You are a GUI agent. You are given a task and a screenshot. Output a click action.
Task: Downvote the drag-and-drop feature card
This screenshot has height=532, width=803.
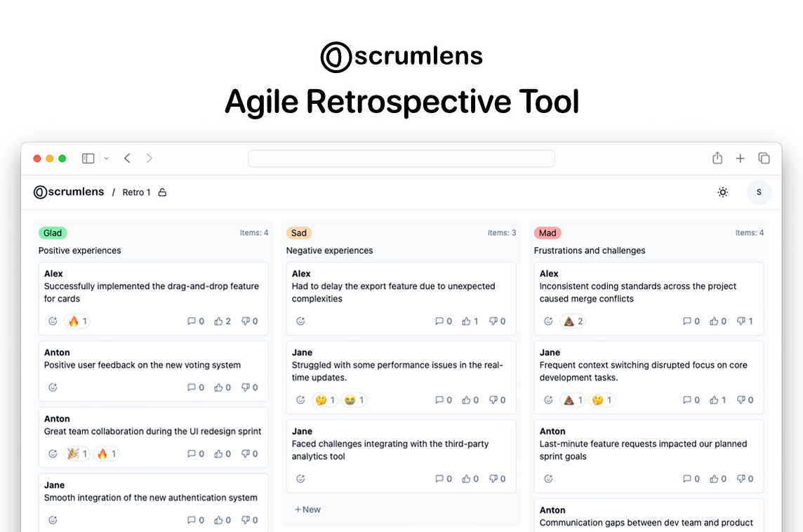249,321
